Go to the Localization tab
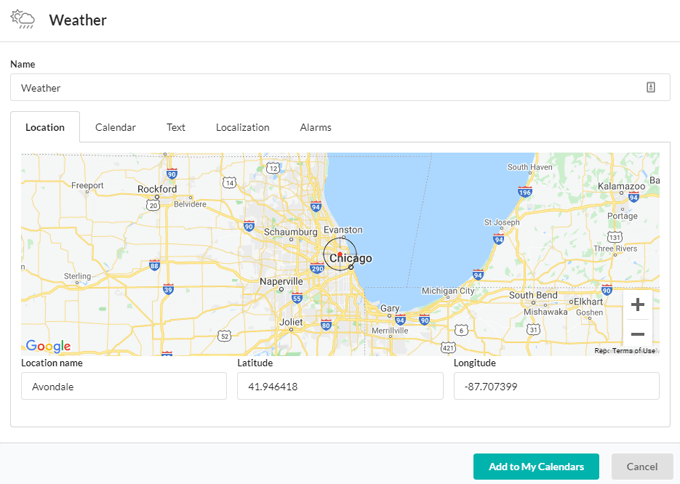 tap(242, 128)
